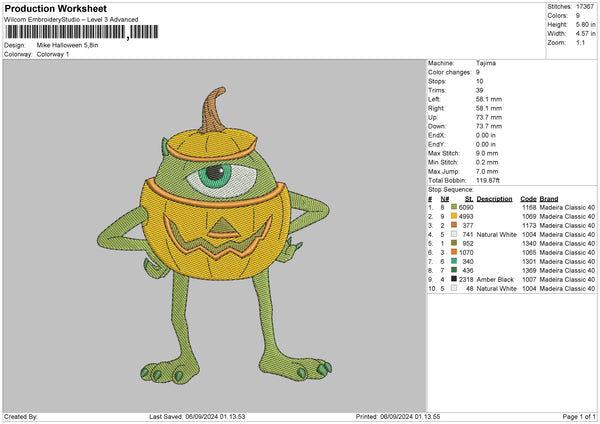
Task: Click the 'Brand' column header
Action: coord(549,199)
